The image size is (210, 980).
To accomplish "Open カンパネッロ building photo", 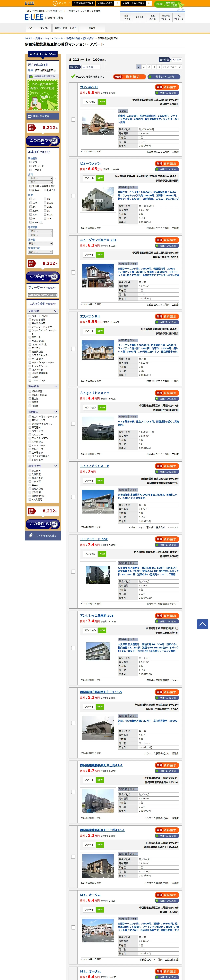I will pyautogui.click(x=98, y=124).
